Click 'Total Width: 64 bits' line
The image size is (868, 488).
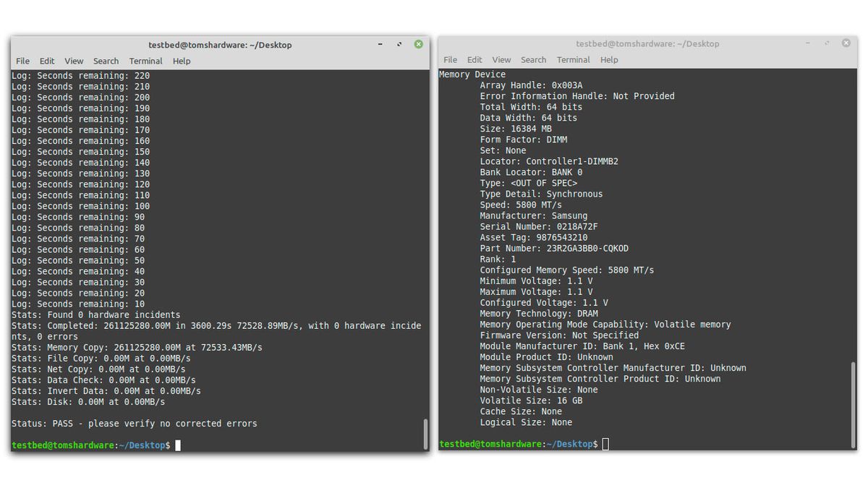[531, 107]
